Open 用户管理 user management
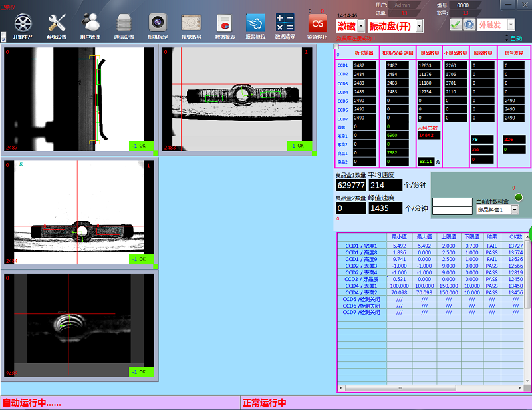This screenshot has width=532, height=410. pos(90,25)
